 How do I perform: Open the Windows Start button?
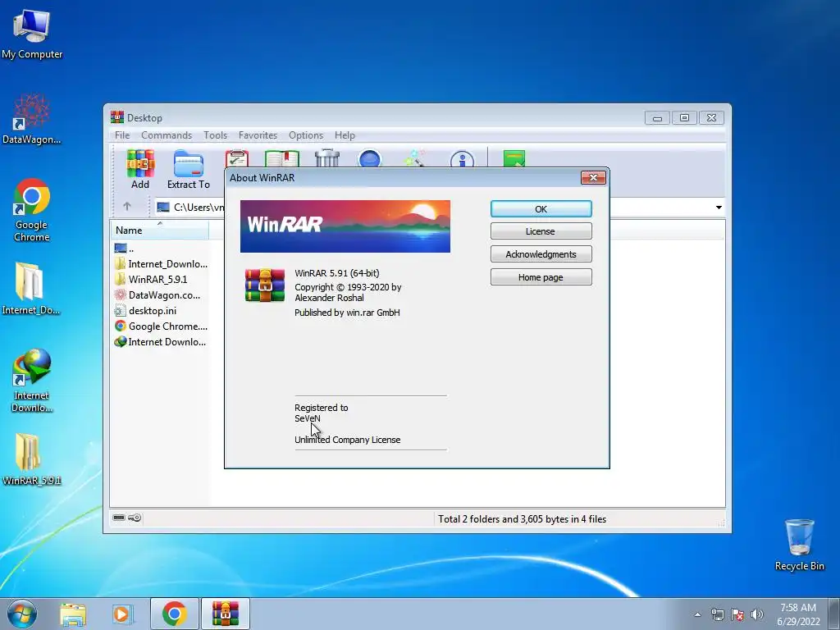point(22,614)
